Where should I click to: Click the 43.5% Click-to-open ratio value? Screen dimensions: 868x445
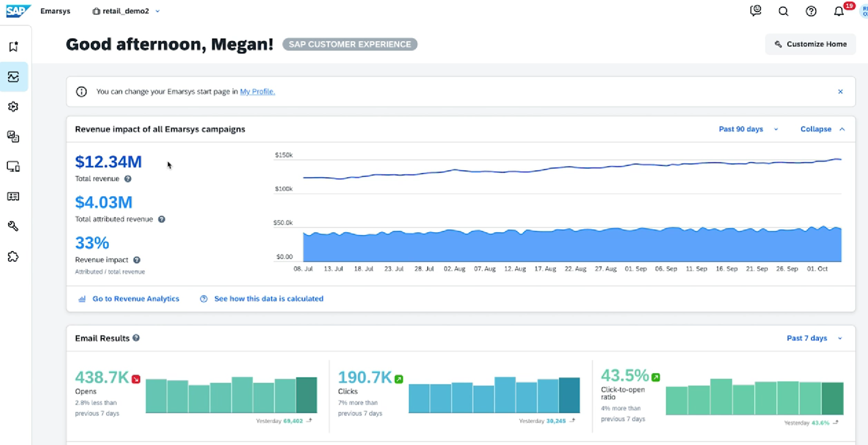pyautogui.click(x=625, y=376)
